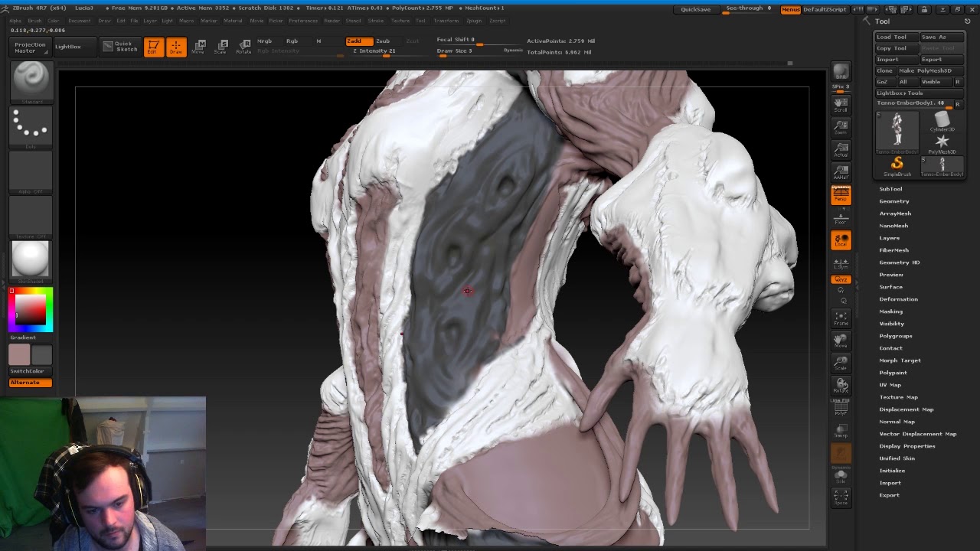
Task: Select the Standard brush thumbnail
Action: 31,81
